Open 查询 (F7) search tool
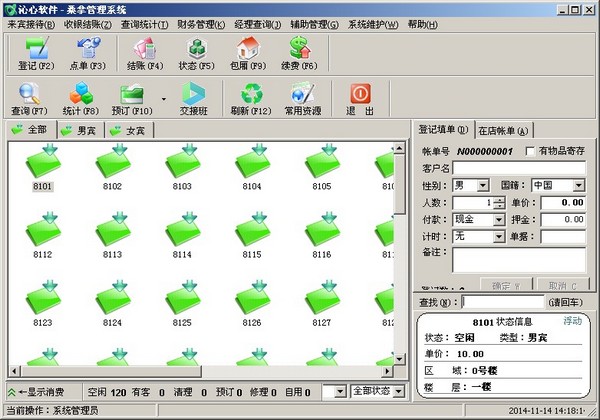The image size is (600, 420). pos(29,98)
